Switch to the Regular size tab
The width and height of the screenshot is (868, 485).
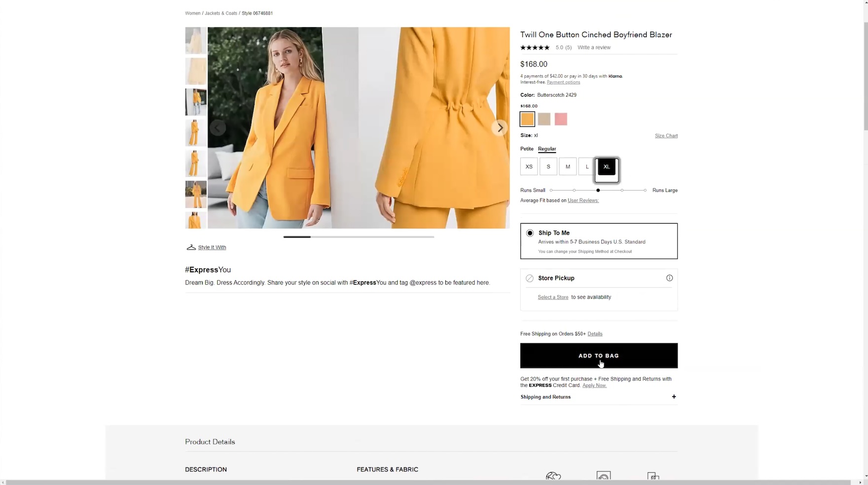click(547, 149)
